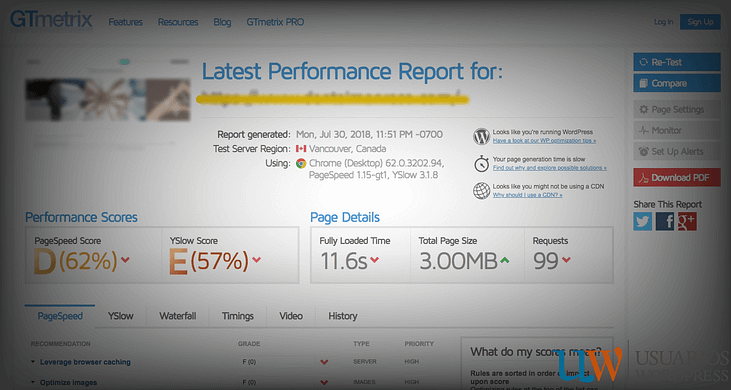This screenshot has height=390, width=731.
Task: Click the Re-Test button
Action: tap(677, 62)
